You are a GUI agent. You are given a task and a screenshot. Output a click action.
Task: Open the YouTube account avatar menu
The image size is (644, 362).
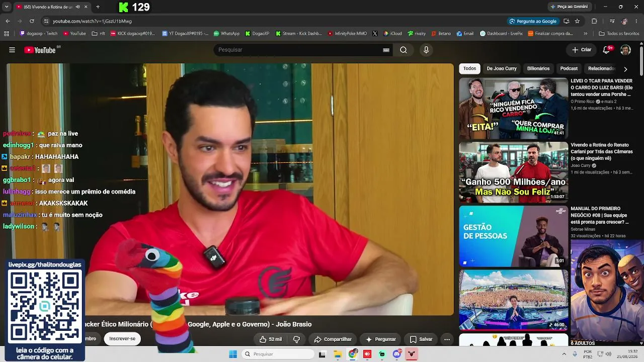click(x=625, y=50)
